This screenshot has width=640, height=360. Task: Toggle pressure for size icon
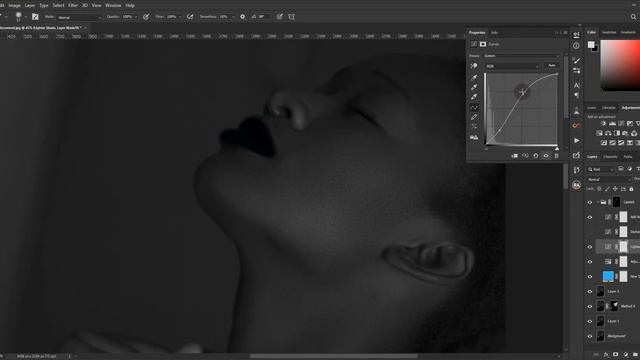[x=280, y=17]
